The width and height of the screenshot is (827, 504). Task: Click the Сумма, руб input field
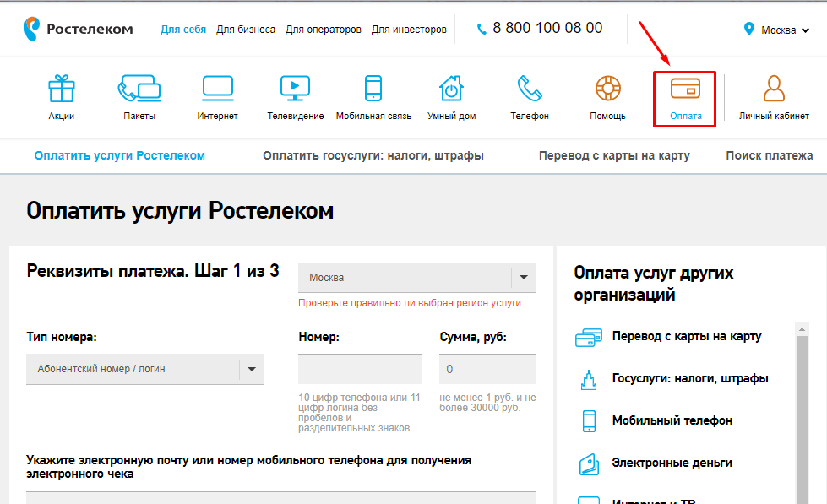(x=487, y=369)
